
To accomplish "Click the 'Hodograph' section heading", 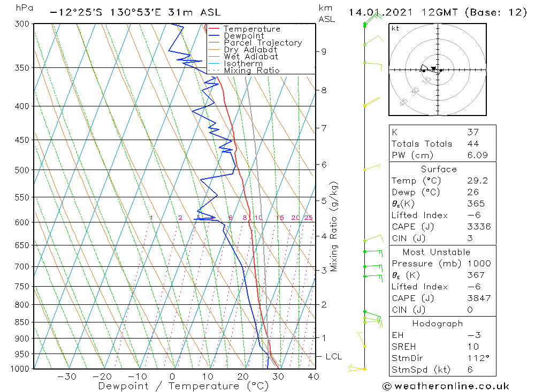I will point(438,324).
